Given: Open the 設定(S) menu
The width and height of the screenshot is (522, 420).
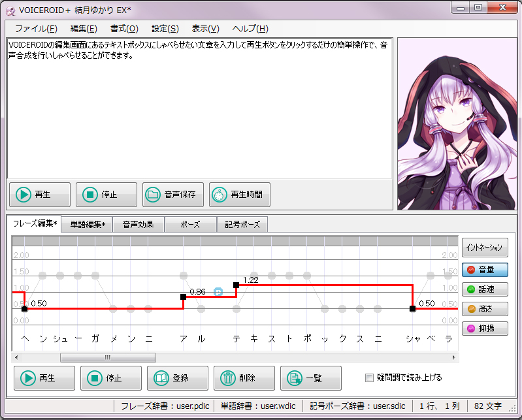Looking at the screenshot, I should coord(165,29).
